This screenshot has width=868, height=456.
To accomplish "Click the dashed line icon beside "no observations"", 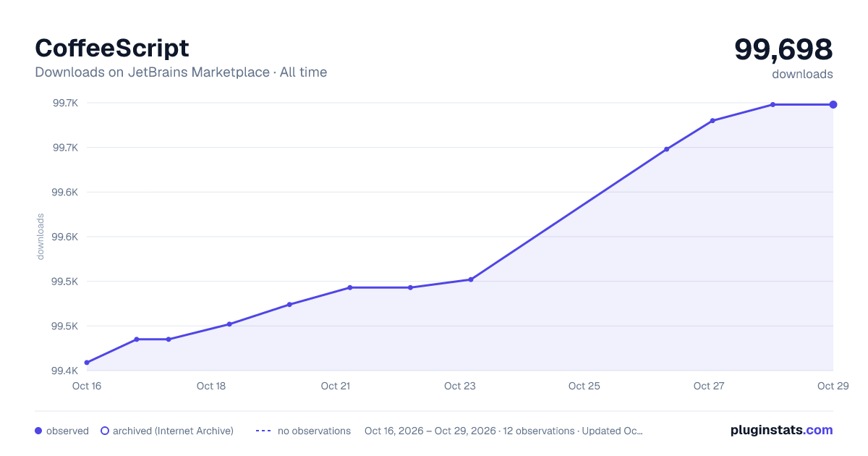I will pos(263,431).
